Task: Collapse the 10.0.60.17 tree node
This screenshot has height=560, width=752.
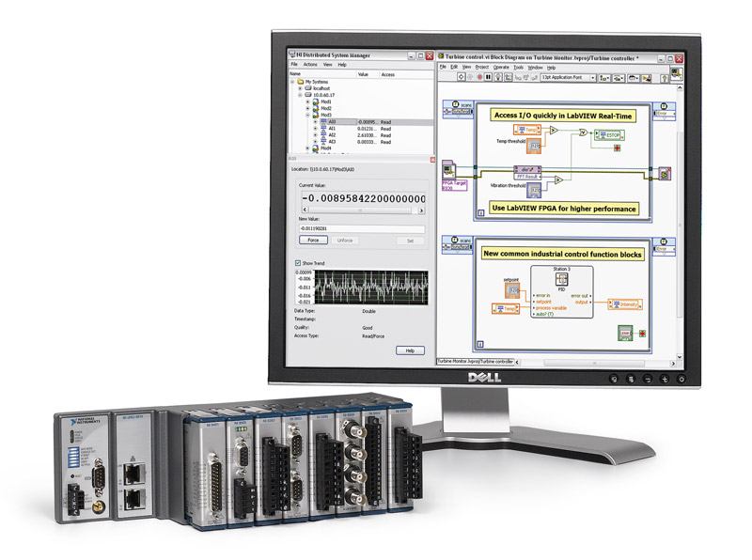Action: [x=300, y=95]
